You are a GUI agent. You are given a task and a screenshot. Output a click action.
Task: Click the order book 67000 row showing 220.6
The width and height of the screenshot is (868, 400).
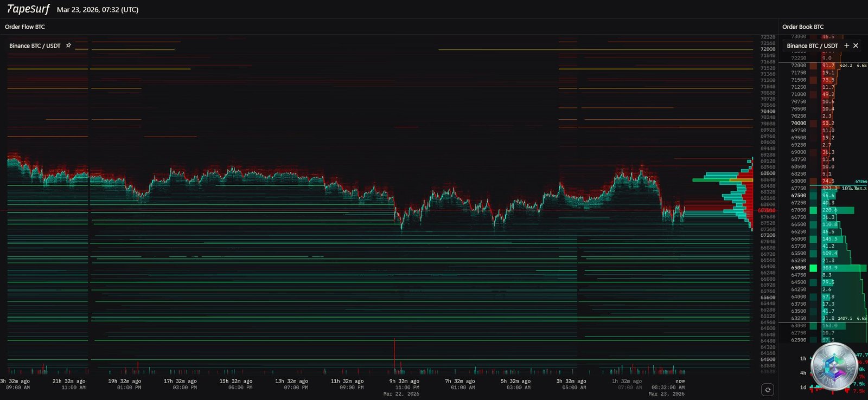tap(823, 210)
